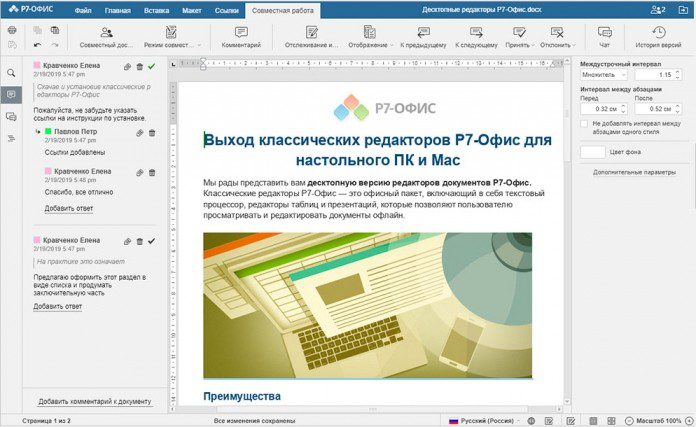Adjust the 1.15 line spacing stepper
Viewport: 696px width, 427px height.
[677, 75]
